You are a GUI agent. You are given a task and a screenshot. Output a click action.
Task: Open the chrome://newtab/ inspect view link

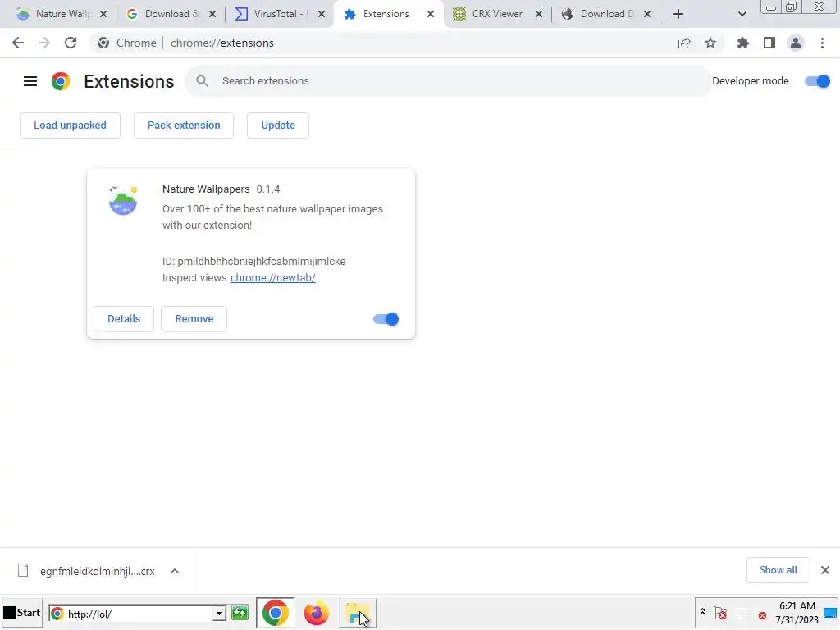click(x=272, y=278)
